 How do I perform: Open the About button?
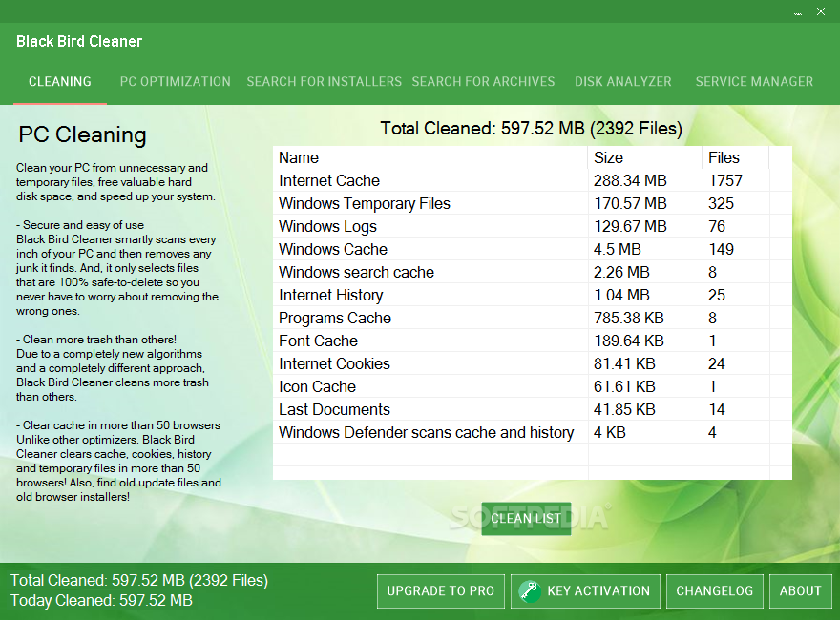click(800, 591)
